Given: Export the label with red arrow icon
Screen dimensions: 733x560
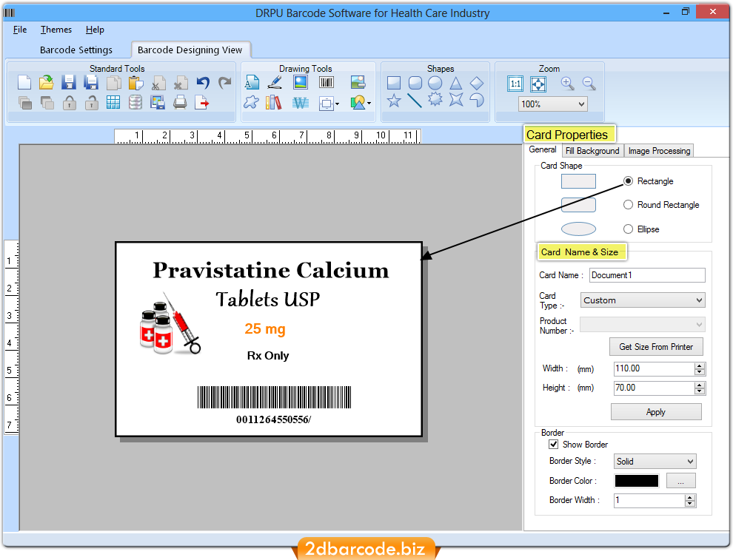Looking at the screenshot, I should click(x=202, y=102).
